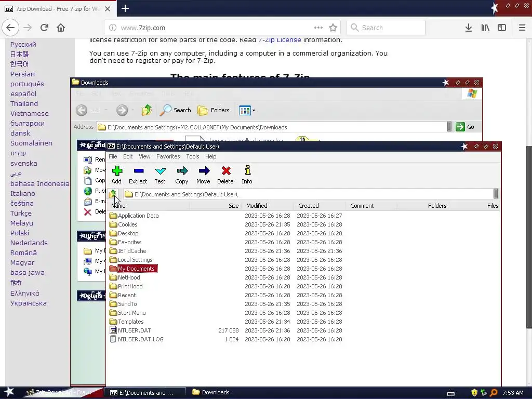Click Search in Downloads explorer toolbar
This screenshot has width=532, height=399.
click(x=176, y=110)
